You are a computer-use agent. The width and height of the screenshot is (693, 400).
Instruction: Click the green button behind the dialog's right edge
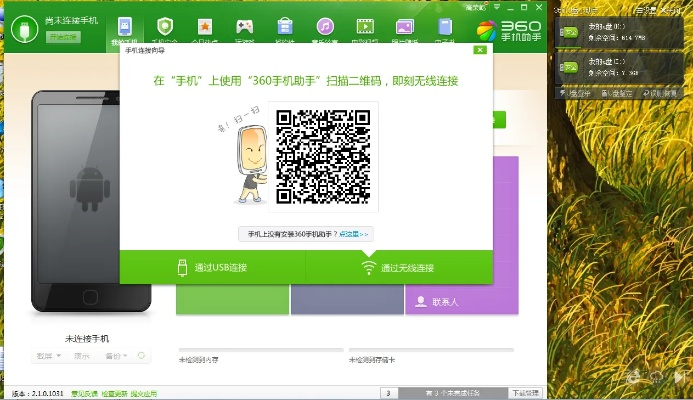(x=499, y=120)
